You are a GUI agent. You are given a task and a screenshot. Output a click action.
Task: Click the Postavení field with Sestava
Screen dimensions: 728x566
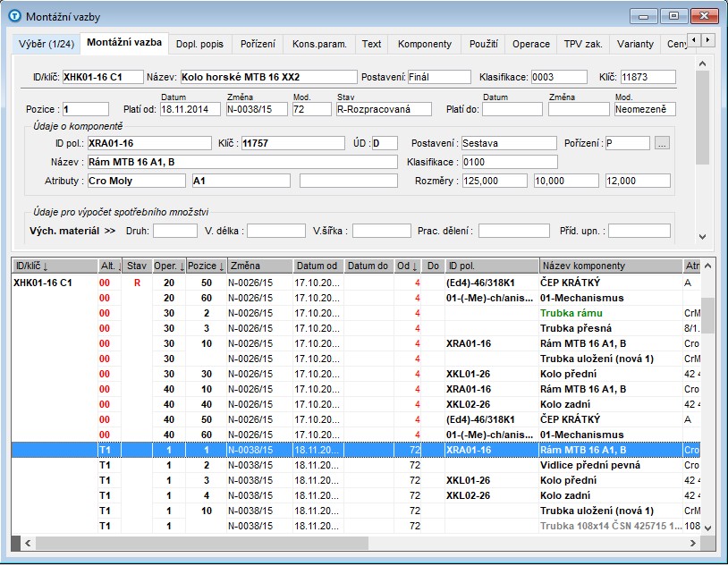(509, 143)
